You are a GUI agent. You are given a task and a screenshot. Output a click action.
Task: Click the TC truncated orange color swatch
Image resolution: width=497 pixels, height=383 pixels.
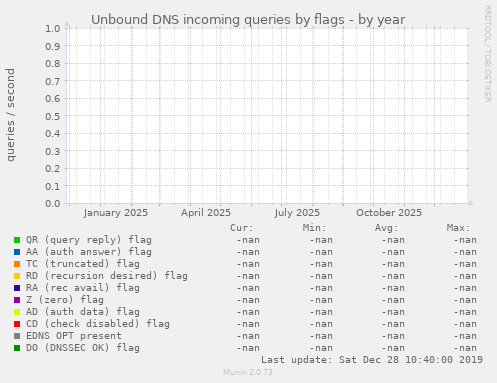(x=17, y=264)
